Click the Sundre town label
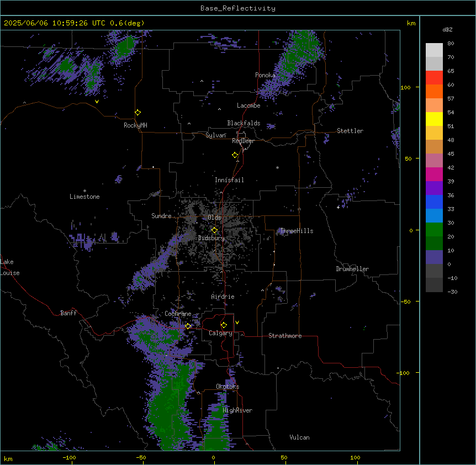Image resolution: width=476 pixels, height=465 pixels. [161, 216]
